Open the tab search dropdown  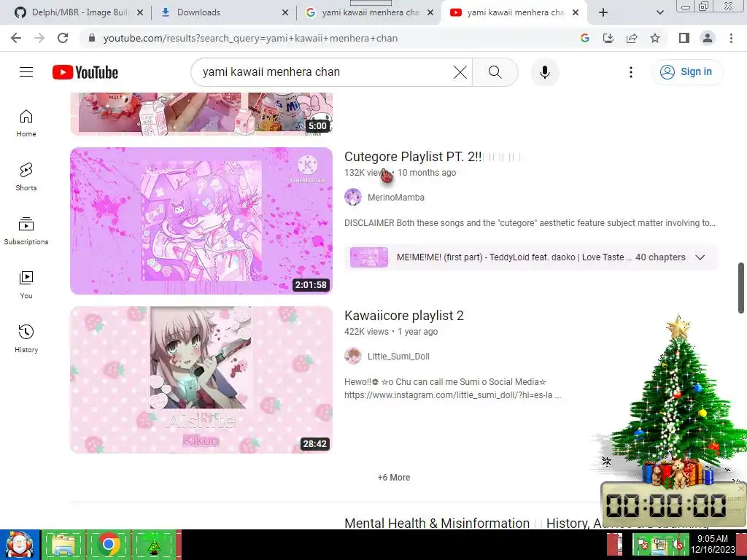click(659, 12)
